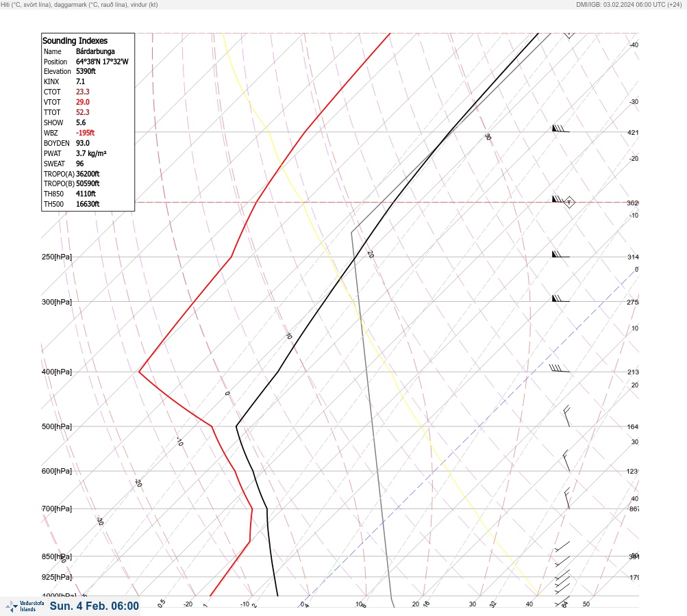The image size is (687, 616).
Task: Select the SHOW value 5.6
Action: pyautogui.click(x=81, y=123)
